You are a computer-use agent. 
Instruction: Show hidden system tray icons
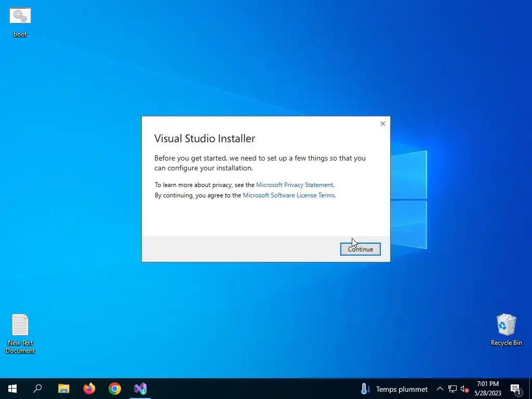coord(440,389)
